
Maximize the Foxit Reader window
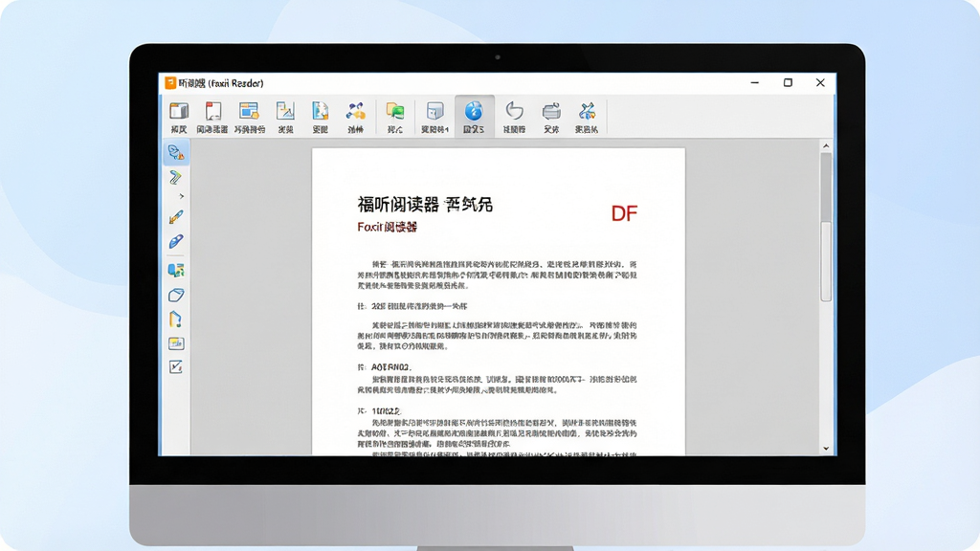pos(788,82)
